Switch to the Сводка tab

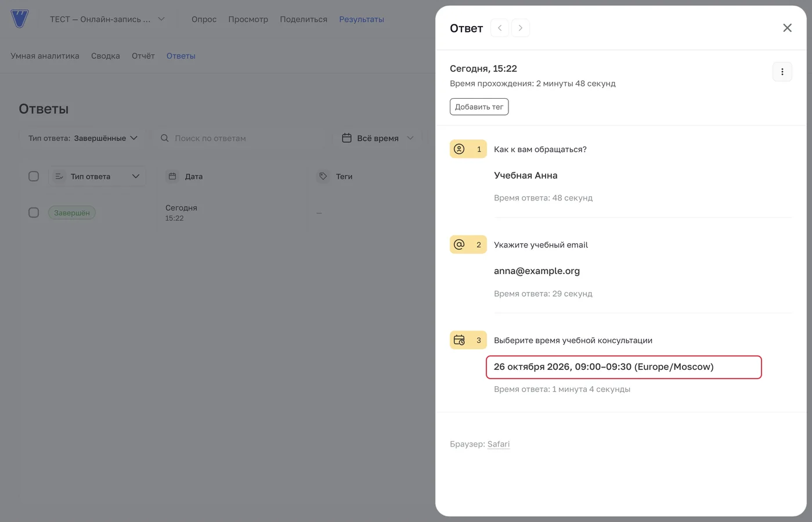[x=106, y=56]
